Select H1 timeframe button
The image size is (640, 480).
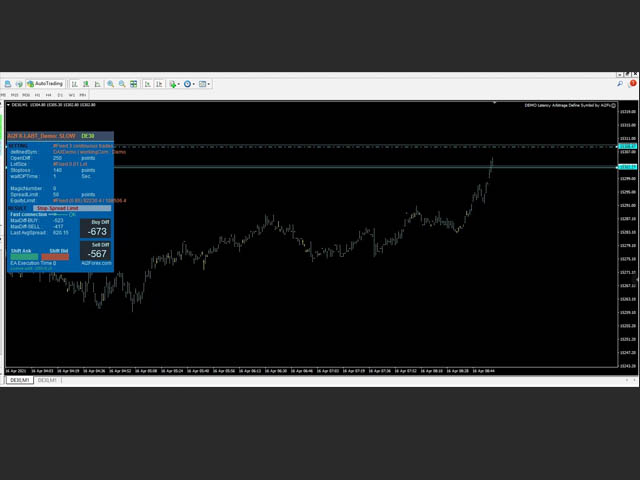38,95
